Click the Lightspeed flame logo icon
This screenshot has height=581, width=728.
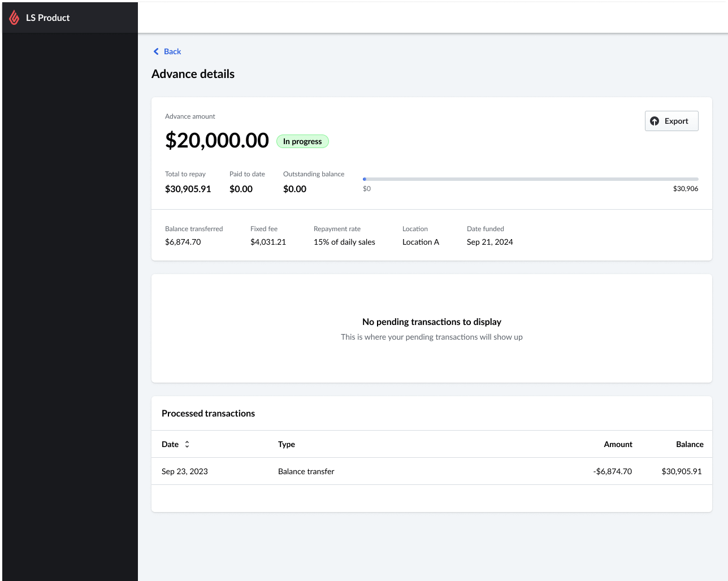(14, 18)
